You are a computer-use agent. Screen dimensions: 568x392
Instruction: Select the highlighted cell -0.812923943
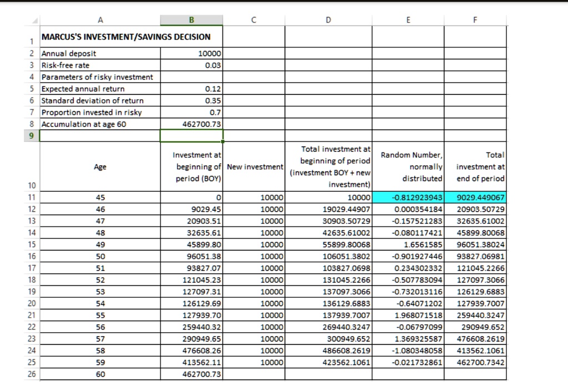408,197
